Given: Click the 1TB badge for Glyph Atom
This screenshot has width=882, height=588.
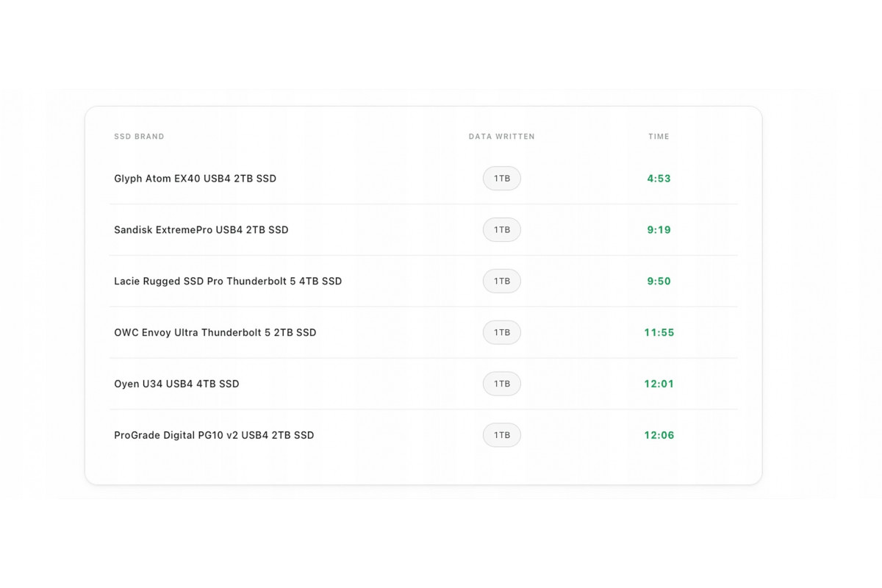Looking at the screenshot, I should pos(501,179).
